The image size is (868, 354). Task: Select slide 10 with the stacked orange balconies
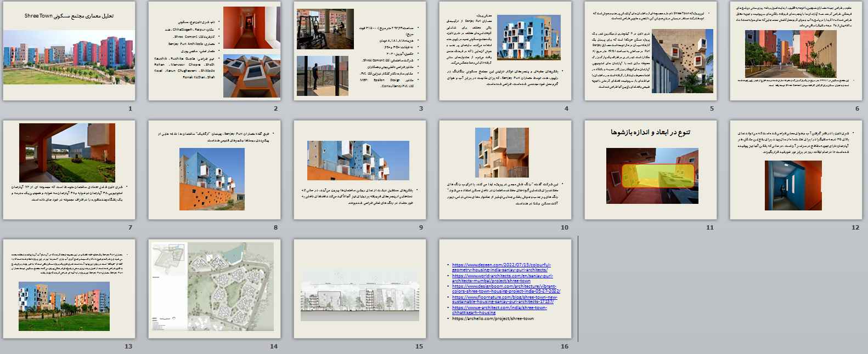click(x=505, y=170)
